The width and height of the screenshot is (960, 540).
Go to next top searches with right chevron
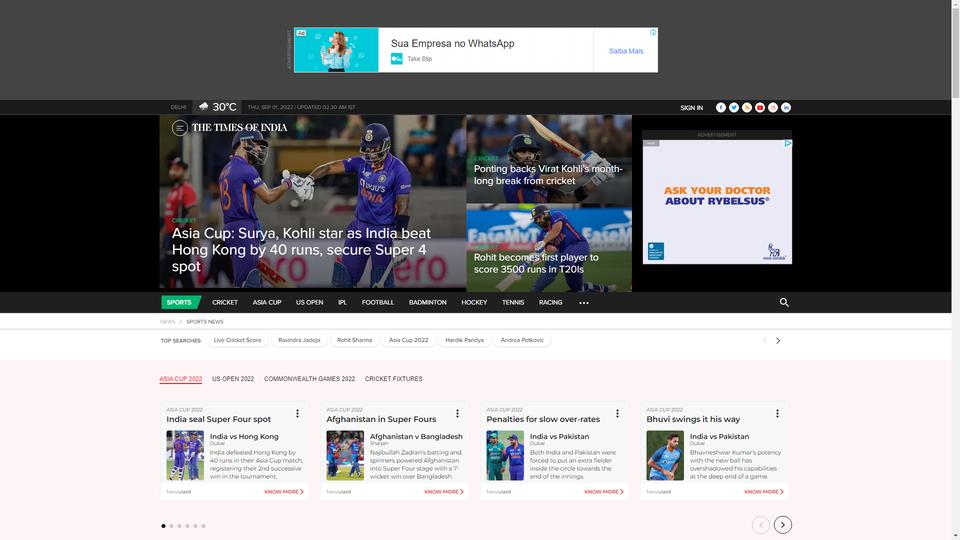(778, 340)
